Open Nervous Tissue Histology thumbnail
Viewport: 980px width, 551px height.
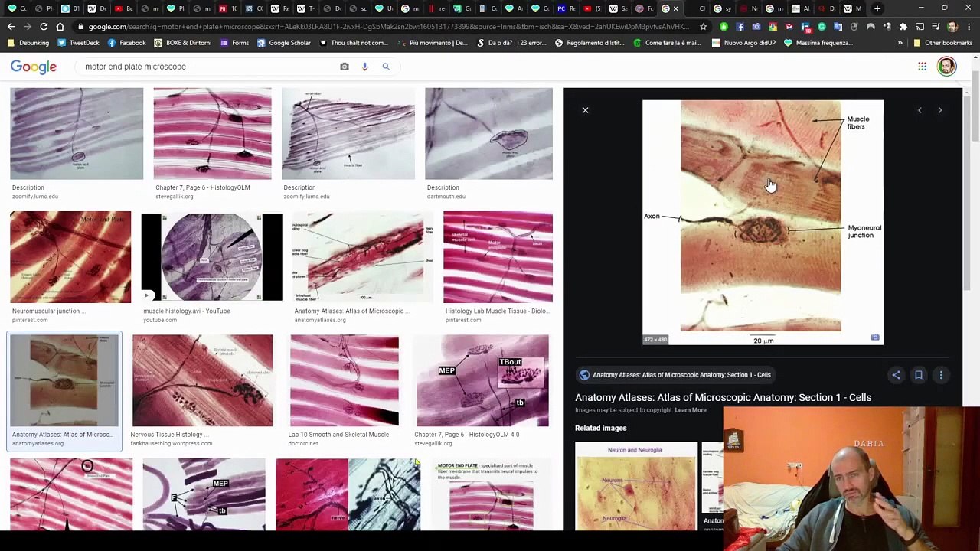(x=202, y=380)
